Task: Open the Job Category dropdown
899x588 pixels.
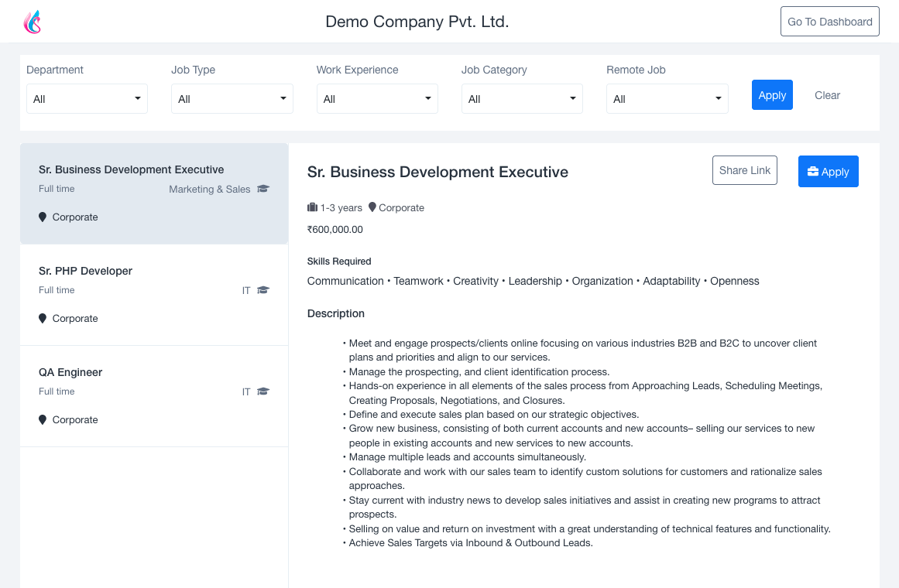Action: [x=522, y=98]
